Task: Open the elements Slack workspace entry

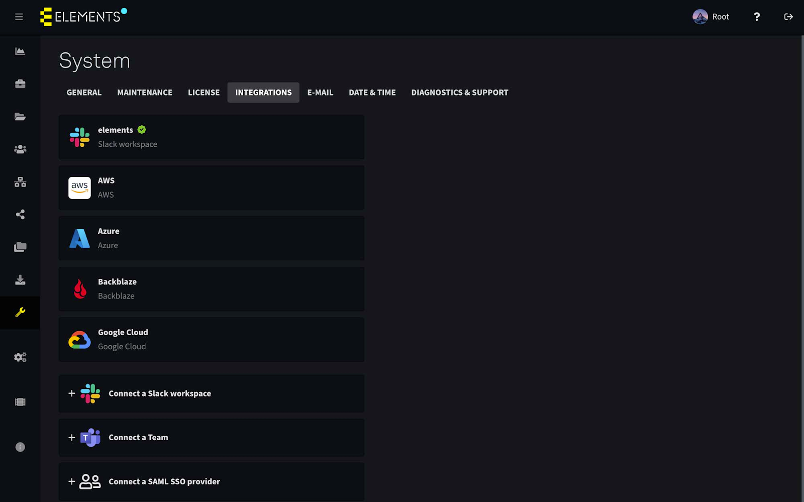Action: tap(211, 137)
